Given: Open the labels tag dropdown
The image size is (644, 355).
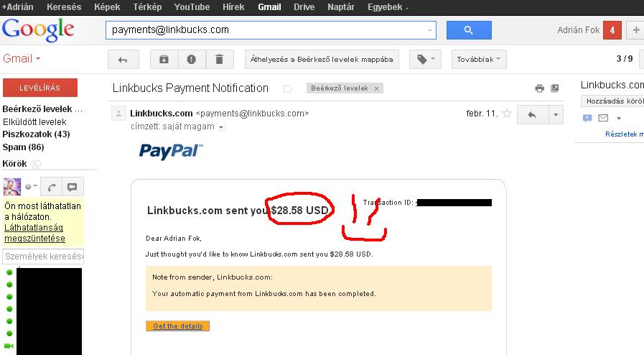Looking at the screenshot, I should pos(425,60).
